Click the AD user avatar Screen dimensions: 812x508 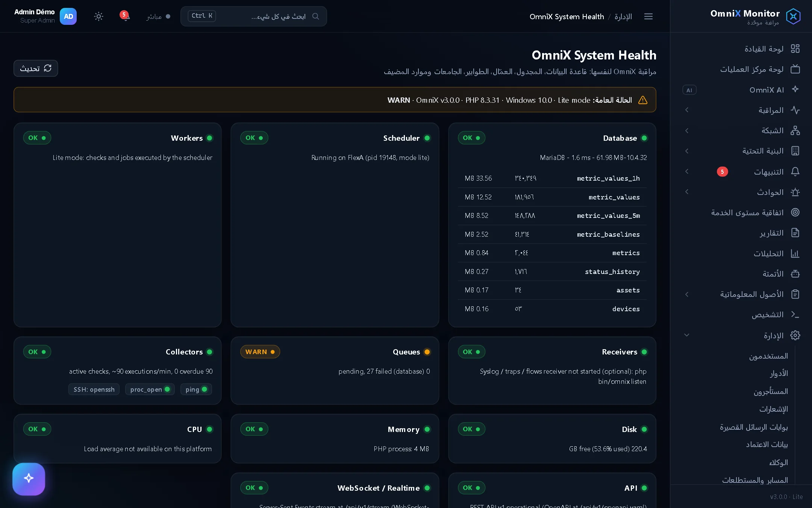(x=68, y=16)
